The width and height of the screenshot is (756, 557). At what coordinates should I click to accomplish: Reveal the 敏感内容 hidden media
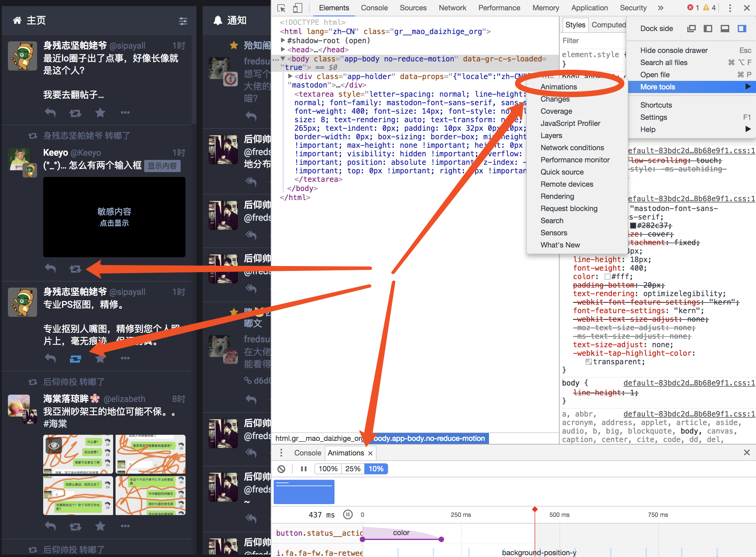point(114,217)
